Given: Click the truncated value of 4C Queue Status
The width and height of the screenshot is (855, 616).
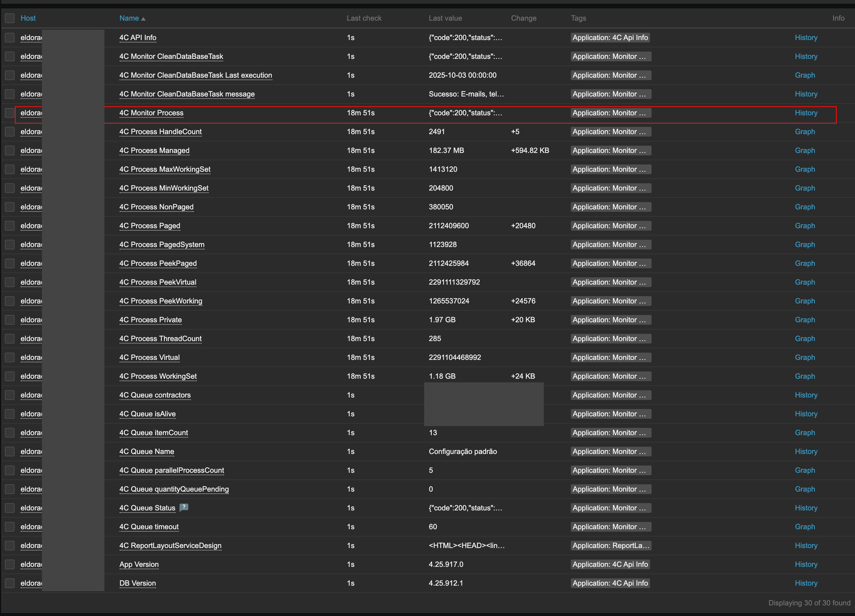Looking at the screenshot, I should click(x=465, y=507).
